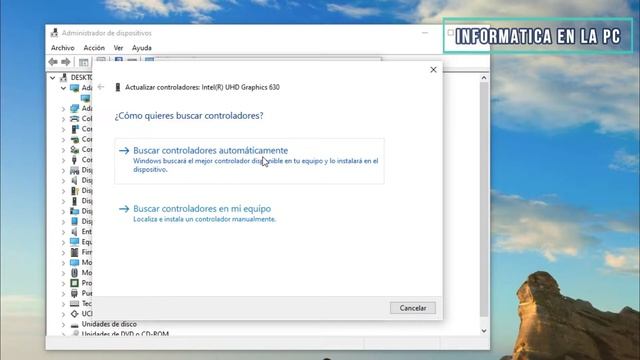Expand the 'Tec' node in the device tree
640x360 pixels.
tap(63, 304)
